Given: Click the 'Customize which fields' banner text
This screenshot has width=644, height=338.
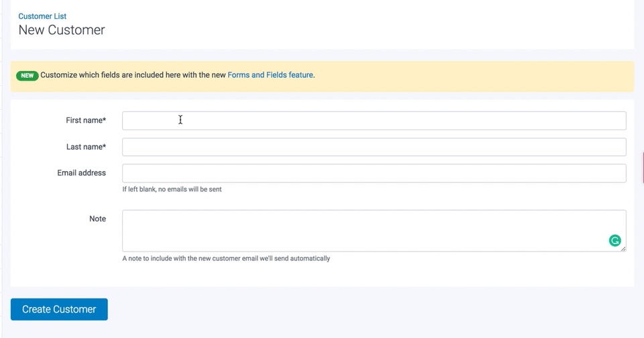Looking at the screenshot, I should pyautogui.click(x=133, y=75).
